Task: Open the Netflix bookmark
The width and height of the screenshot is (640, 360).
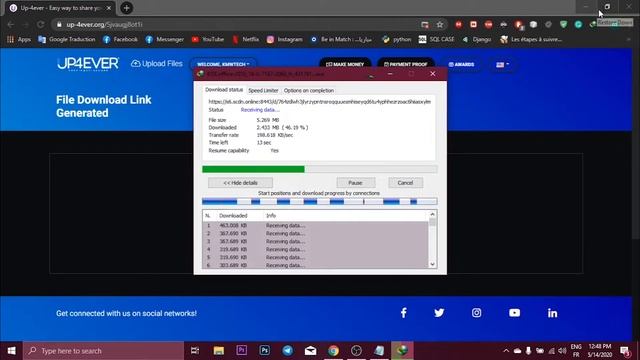Action: (x=246, y=39)
